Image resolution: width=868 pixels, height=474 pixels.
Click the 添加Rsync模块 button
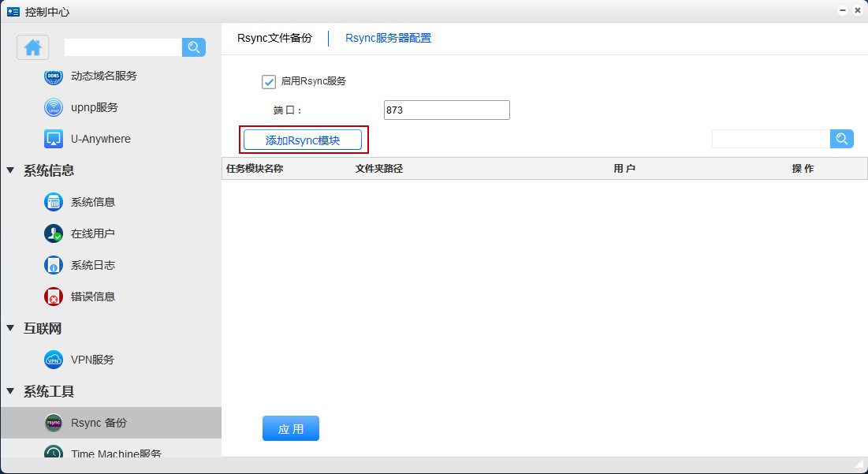[303, 140]
